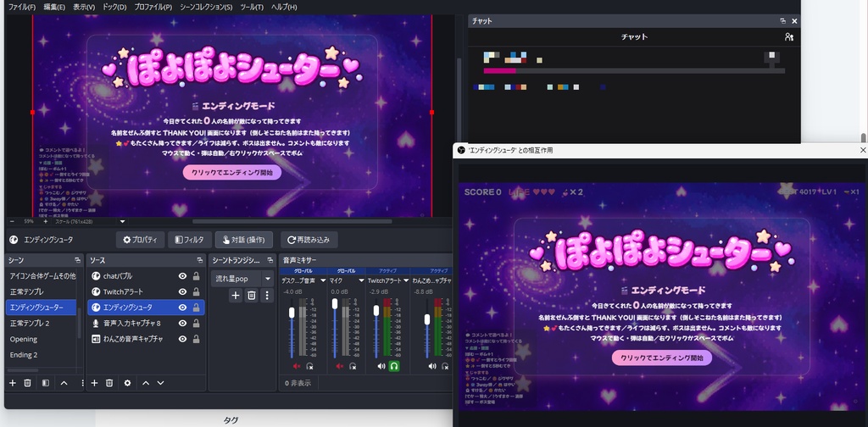Zoom in preview with plus icon
This screenshot has height=427, width=868.
point(46,221)
